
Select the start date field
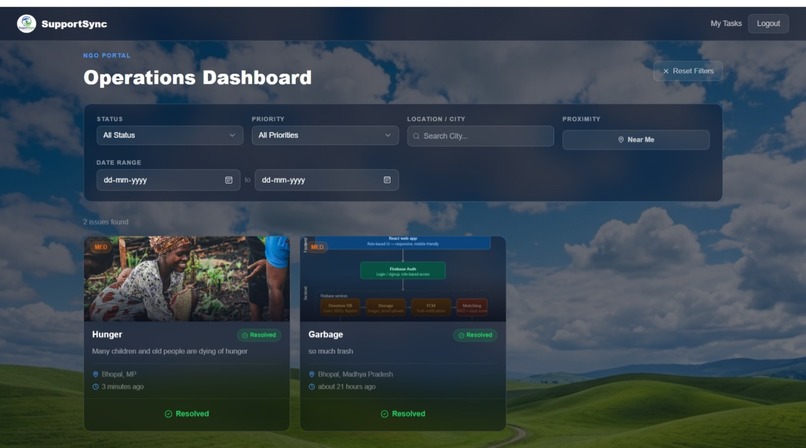coord(168,180)
